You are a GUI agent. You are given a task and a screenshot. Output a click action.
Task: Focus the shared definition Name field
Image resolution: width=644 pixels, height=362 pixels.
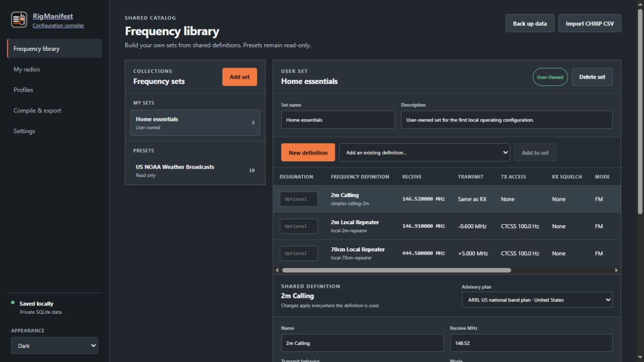click(362, 343)
